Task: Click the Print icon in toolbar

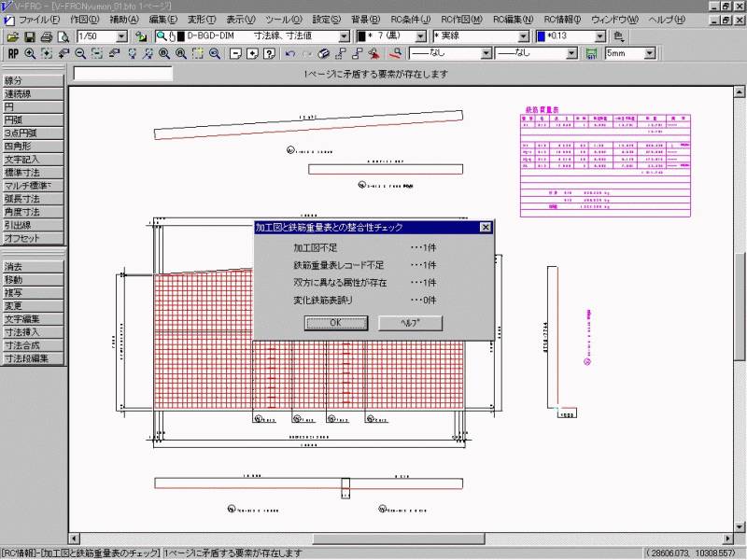Action: (x=47, y=36)
